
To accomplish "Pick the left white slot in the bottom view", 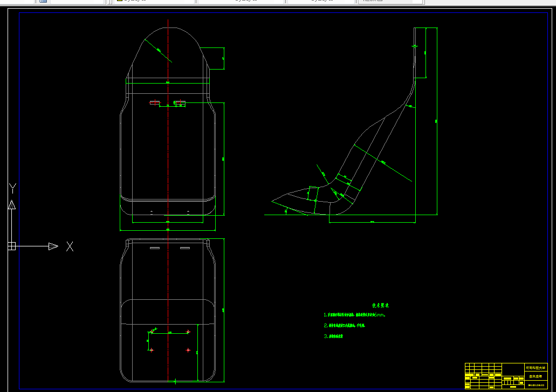I will click(155, 248).
